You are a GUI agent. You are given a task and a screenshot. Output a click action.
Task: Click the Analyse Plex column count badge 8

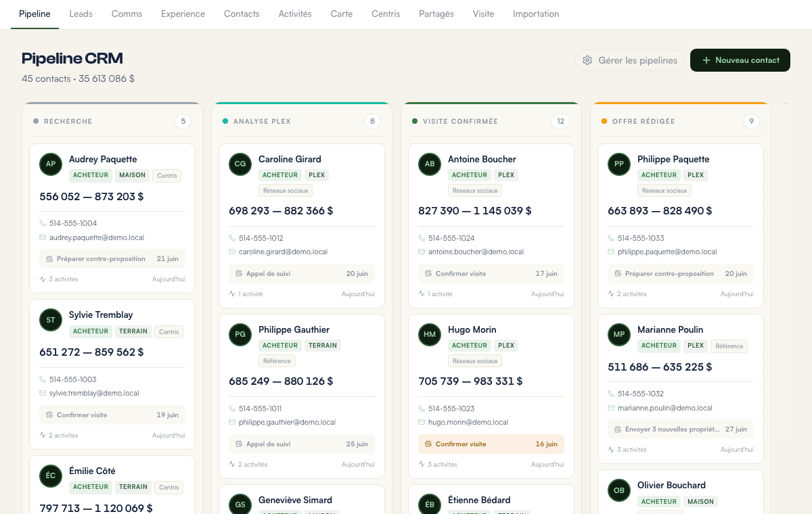pyautogui.click(x=372, y=122)
